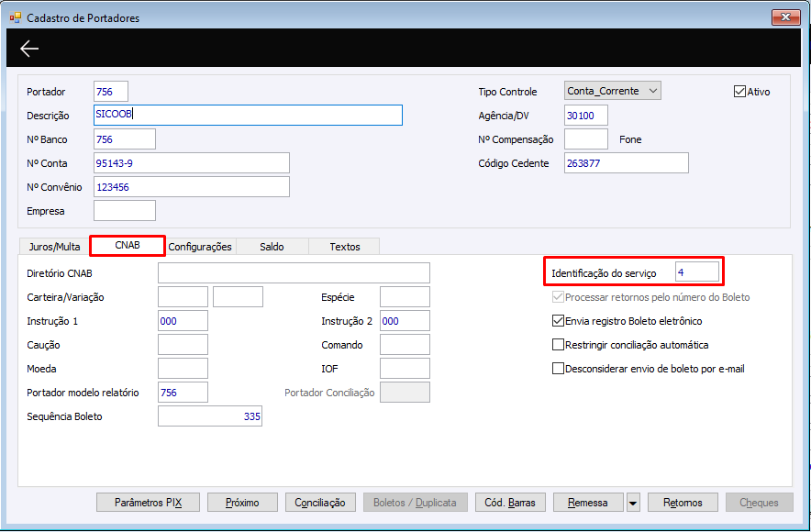Click the Identificação do serviço field
811x532 pixels.
[x=696, y=272]
